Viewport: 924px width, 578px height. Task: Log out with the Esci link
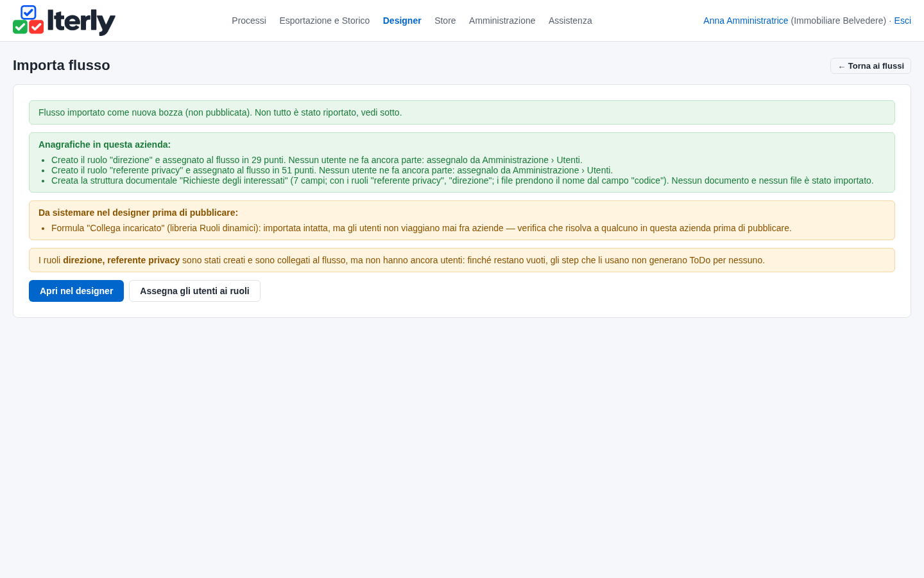click(x=902, y=21)
